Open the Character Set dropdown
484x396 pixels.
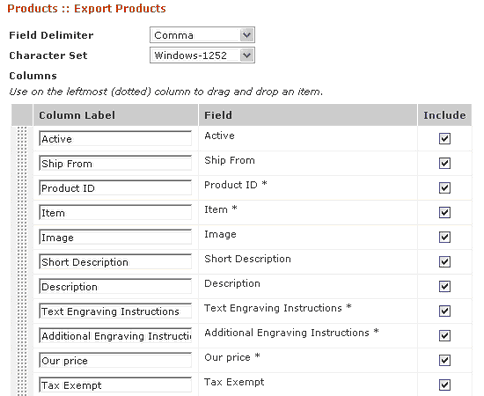[x=202, y=55]
